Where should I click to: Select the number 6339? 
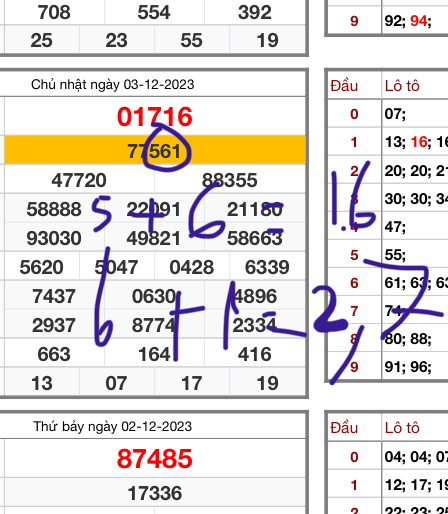tap(267, 267)
